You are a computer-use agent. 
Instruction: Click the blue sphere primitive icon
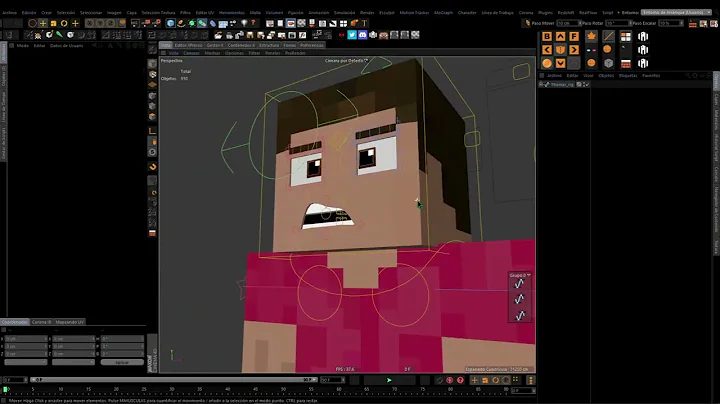click(x=171, y=23)
